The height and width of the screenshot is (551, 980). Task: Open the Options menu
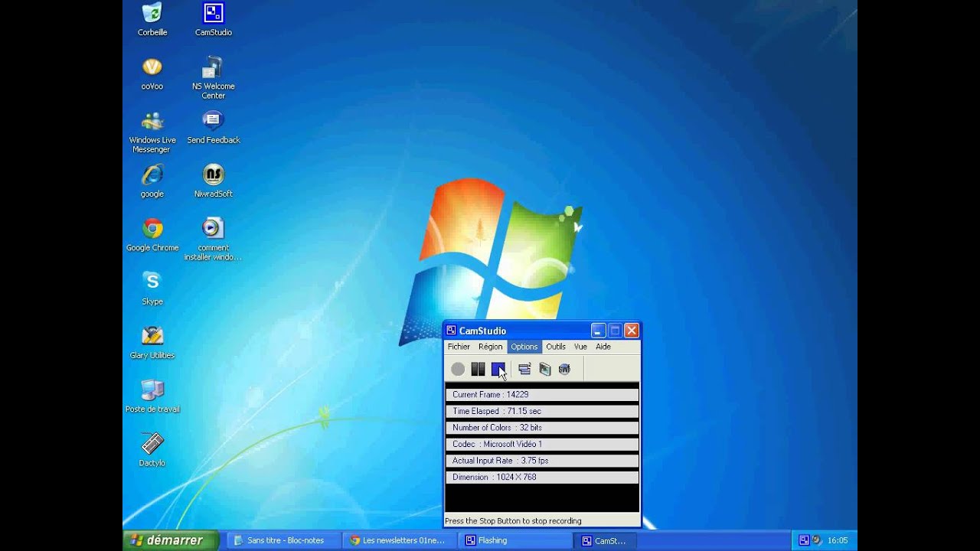point(524,347)
